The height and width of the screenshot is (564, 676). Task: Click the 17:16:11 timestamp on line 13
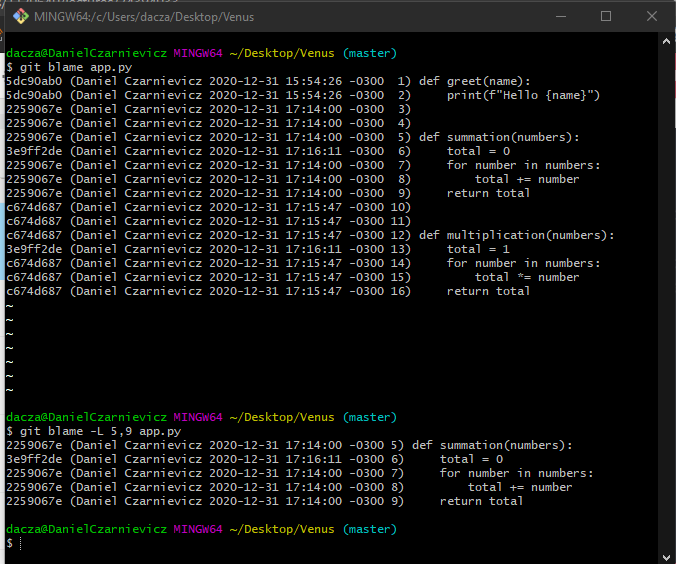coord(313,249)
